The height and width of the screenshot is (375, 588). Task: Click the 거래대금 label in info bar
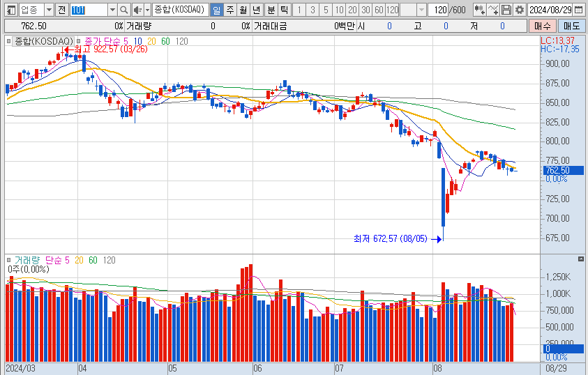pos(271,26)
